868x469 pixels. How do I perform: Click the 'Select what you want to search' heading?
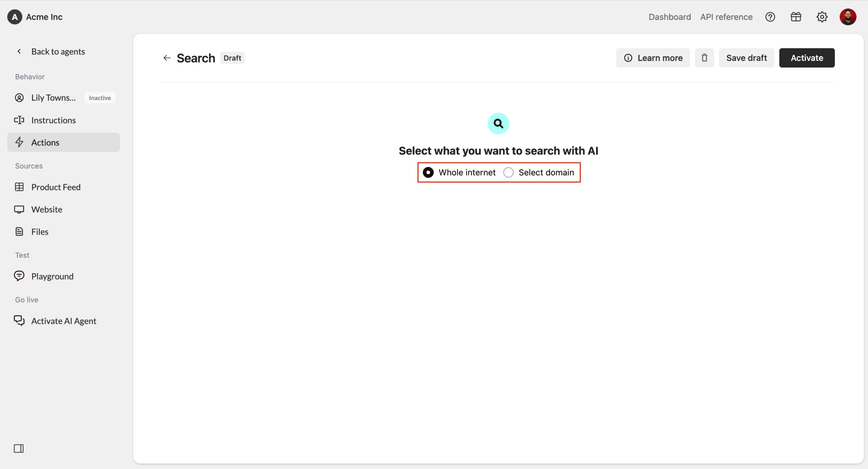[x=498, y=151]
